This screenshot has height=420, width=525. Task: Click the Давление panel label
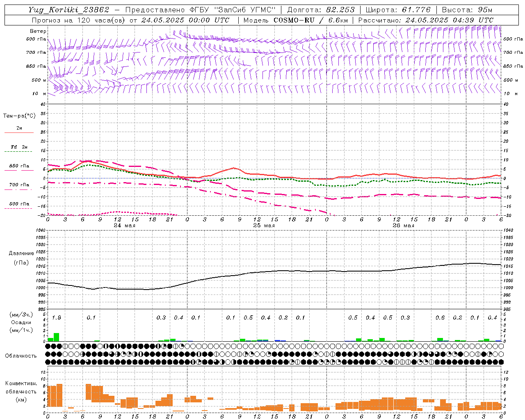(21, 253)
